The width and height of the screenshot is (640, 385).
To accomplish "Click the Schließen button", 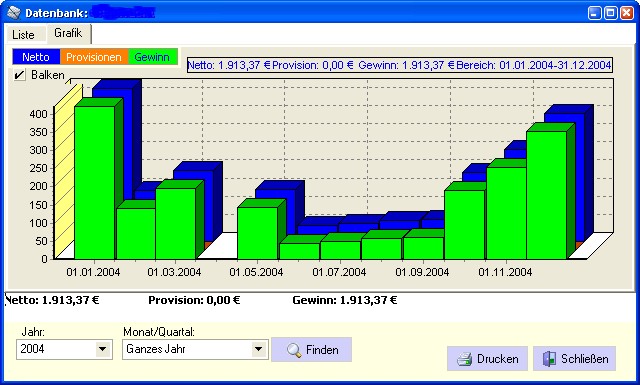I will click(x=574, y=359).
